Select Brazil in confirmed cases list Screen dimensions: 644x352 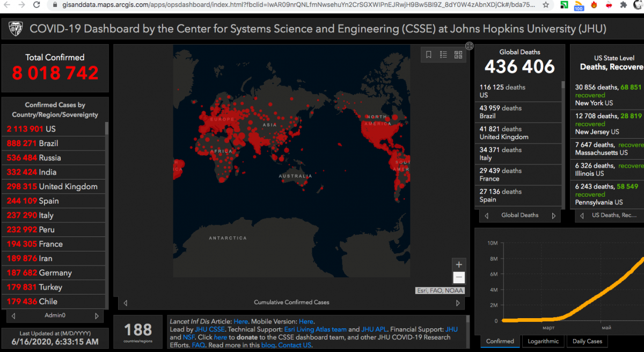[x=53, y=143]
